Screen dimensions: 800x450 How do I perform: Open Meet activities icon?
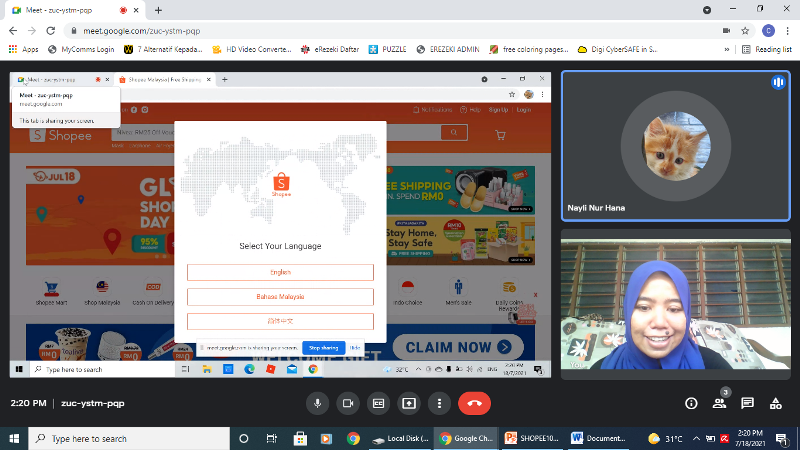tap(776, 404)
